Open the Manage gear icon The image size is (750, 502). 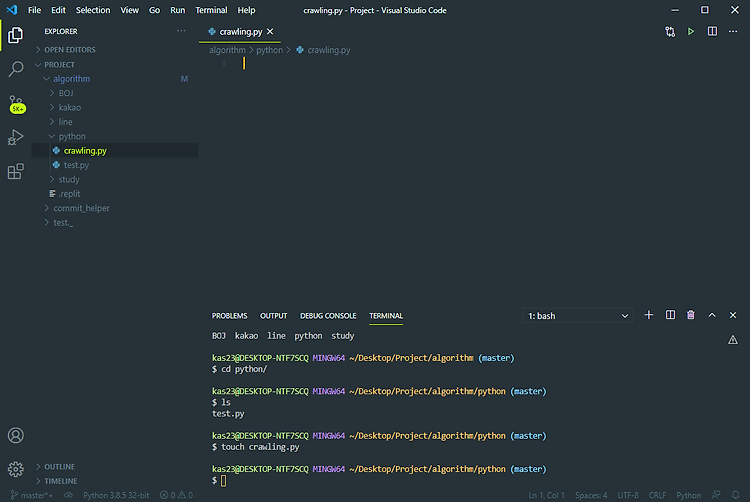click(x=15, y=469)
